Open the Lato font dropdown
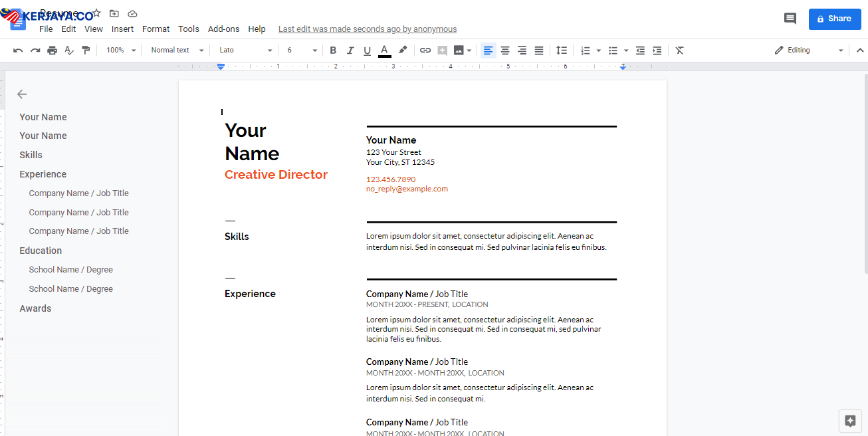 point(245,51)
